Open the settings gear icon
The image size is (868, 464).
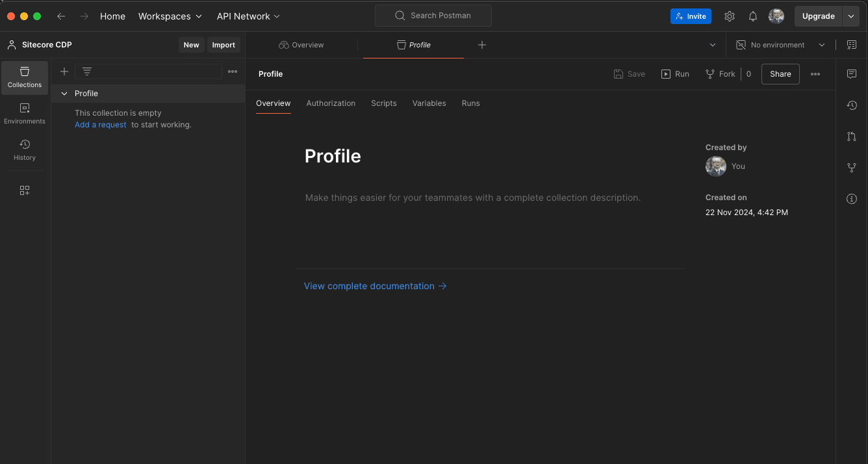click(730, 16)
